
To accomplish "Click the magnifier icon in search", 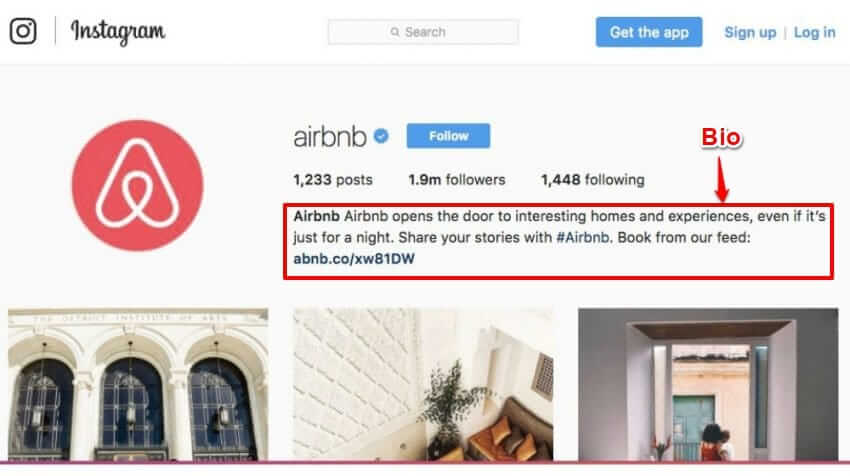I will [395, 33].
